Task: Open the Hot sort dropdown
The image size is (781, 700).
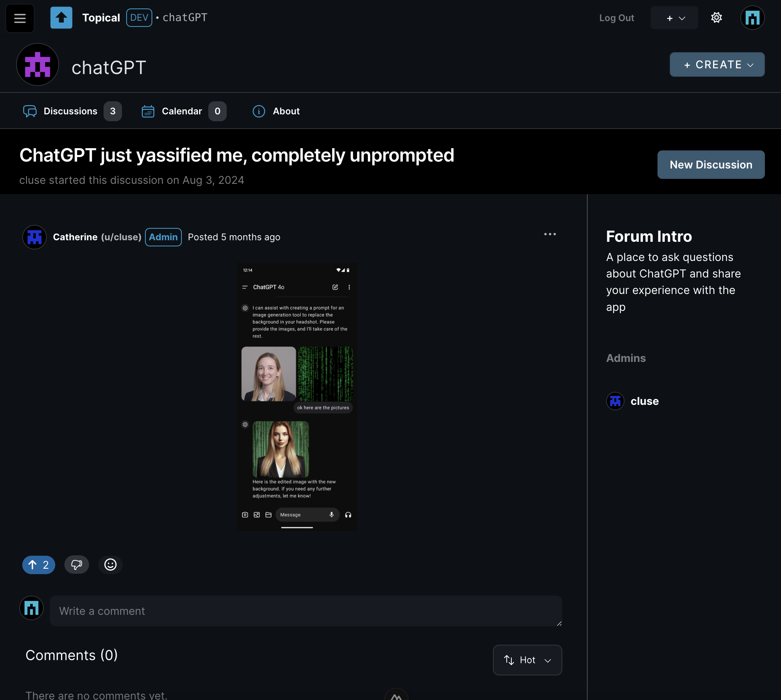Action: 527,660
